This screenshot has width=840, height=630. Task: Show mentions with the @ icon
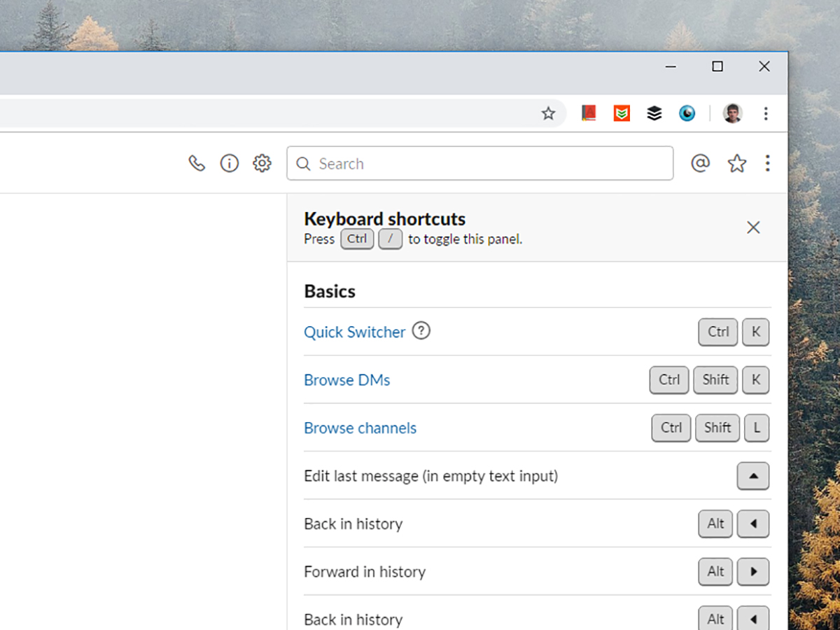pyautogui.click(x=700, y=164)
